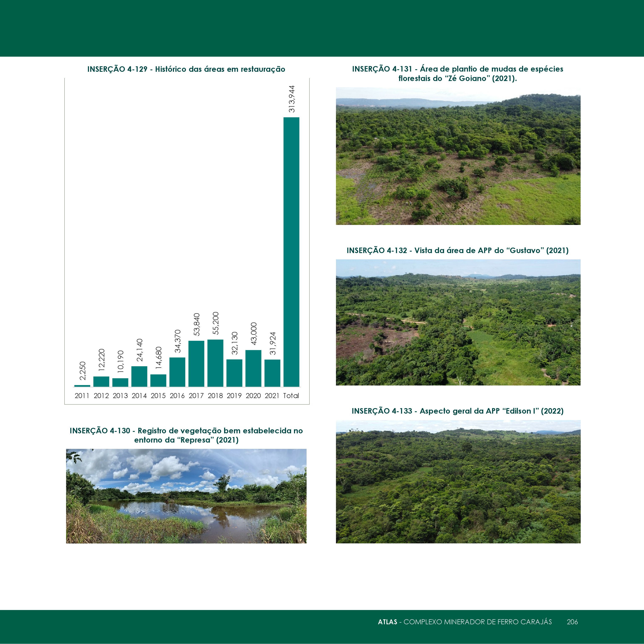
Task: Click the 2016 bar in the chart
Action: 177,372
